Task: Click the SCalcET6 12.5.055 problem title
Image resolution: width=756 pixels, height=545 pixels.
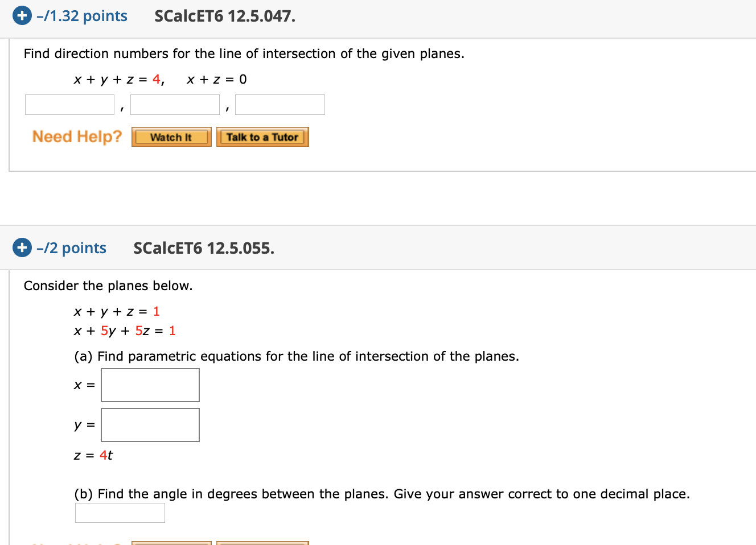Action: (204, 248)
